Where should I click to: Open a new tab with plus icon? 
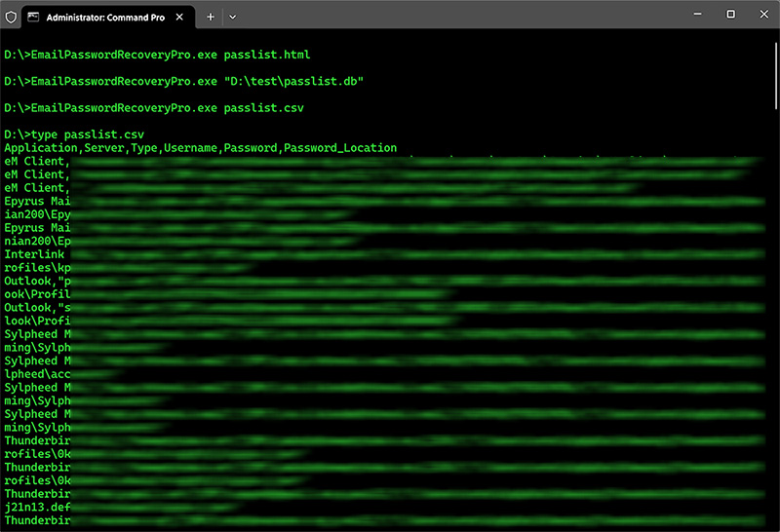pyautogui.click(x=210, y=17)
